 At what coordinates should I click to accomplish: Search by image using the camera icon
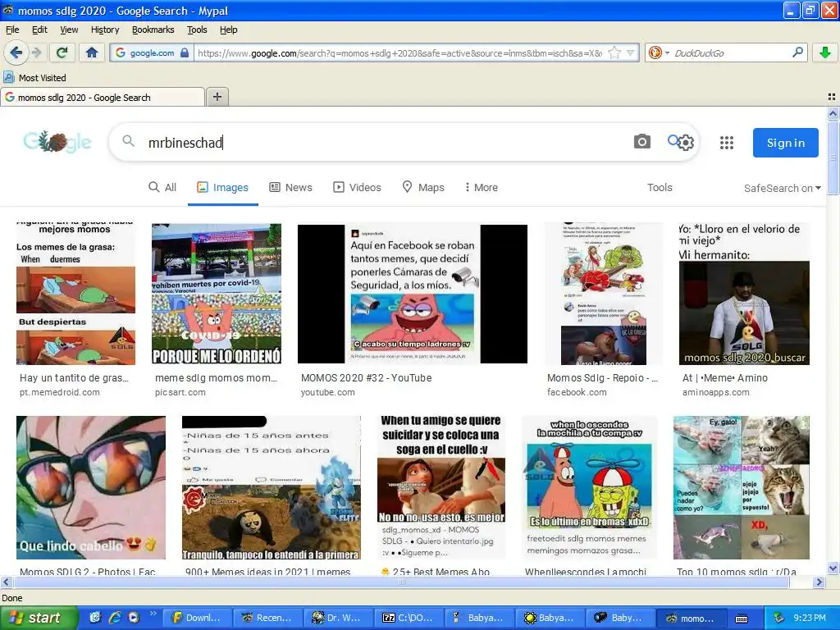(x=641, y=141)
